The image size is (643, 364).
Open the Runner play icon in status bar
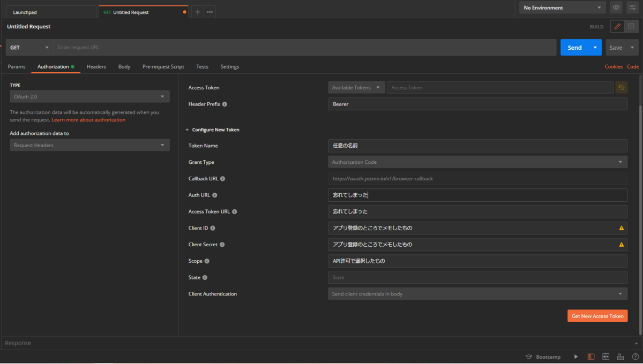tap(576, 357)
